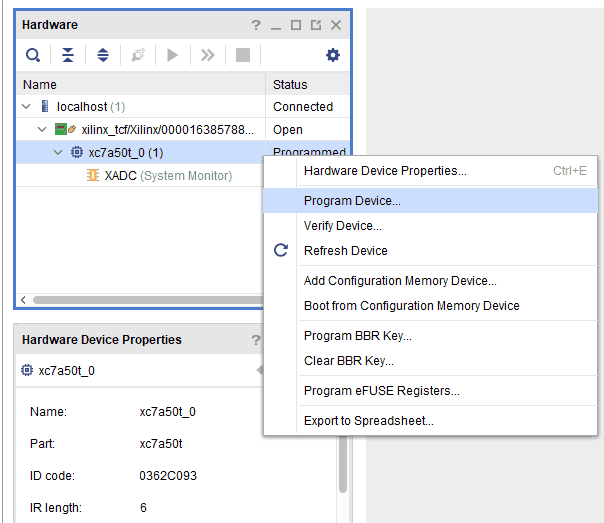Collapse the xc7a50t_0 device node

(58, 153)
